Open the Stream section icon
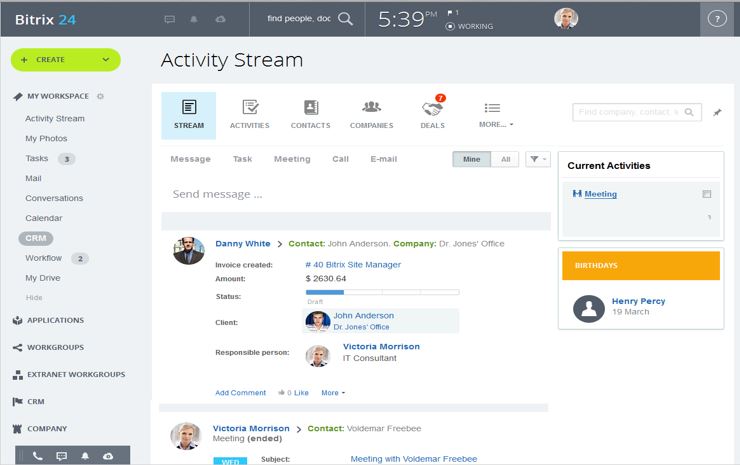This screenshot has width=740, height=465. tap(188, 108)
